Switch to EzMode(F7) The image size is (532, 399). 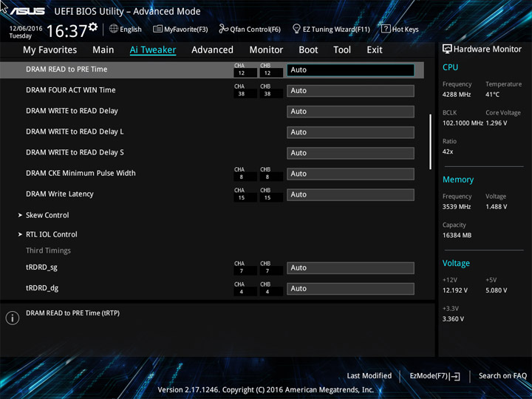[435, 376]
